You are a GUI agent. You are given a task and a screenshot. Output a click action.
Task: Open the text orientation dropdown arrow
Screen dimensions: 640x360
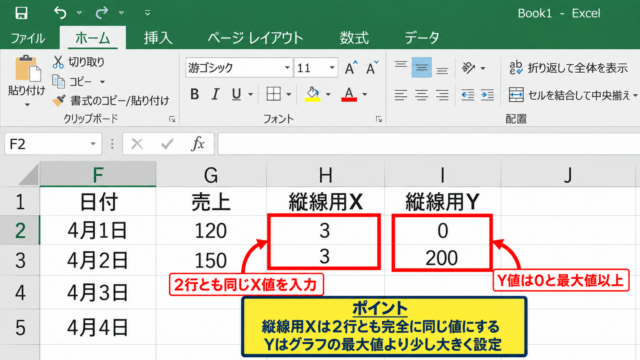click(483, 68)
